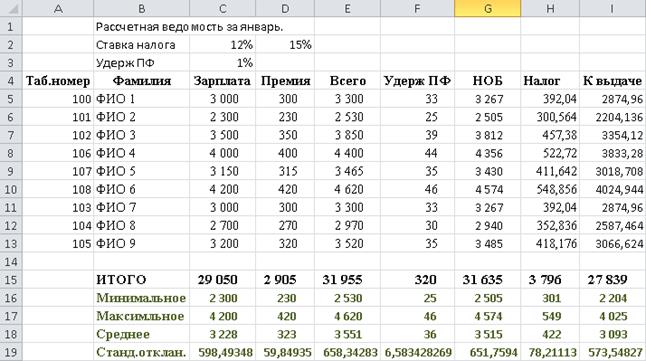
Task: Select the total payout cell 27 839
Action: [613, 280]
